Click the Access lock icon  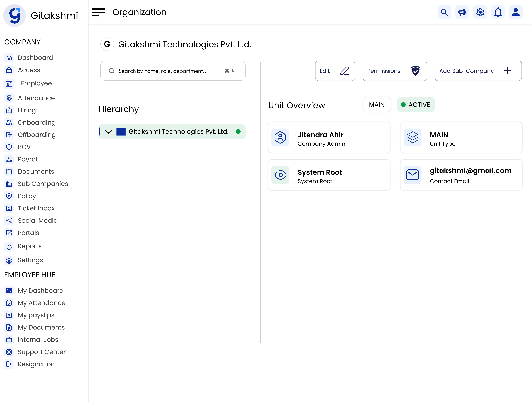coord(9,70)
